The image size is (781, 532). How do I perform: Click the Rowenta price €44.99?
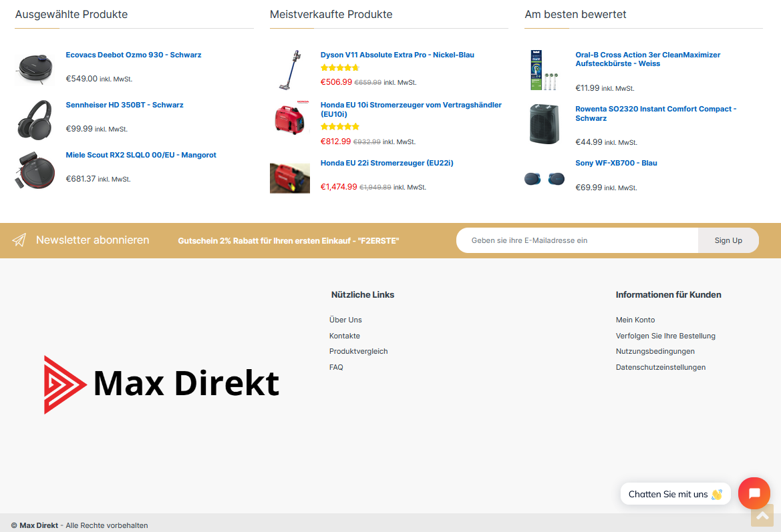(x=589, y=142)
